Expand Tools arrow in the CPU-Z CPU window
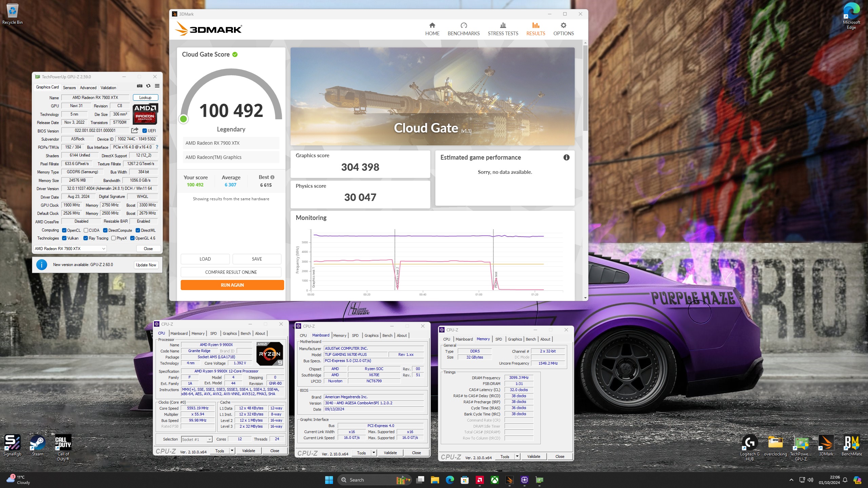This screenshot has height=488, width=868. click(232, 451)
